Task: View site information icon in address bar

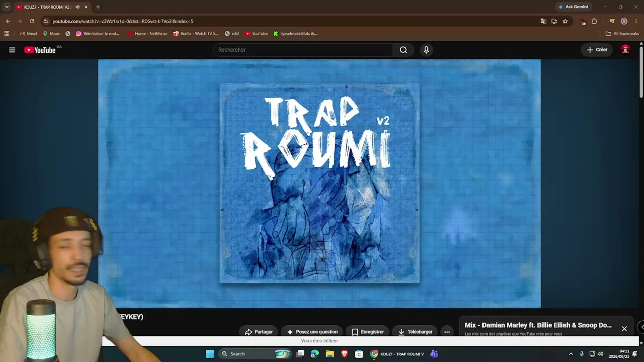Action: [x=46, y=21]
